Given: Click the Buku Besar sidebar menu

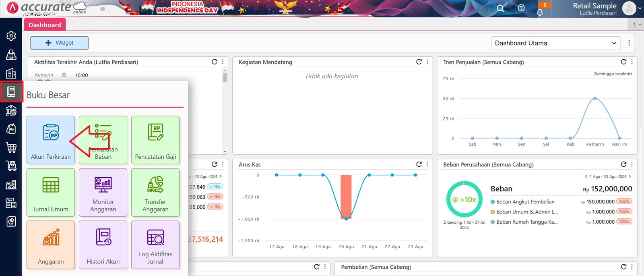Looking at the screenshot, I should (11, 91).
